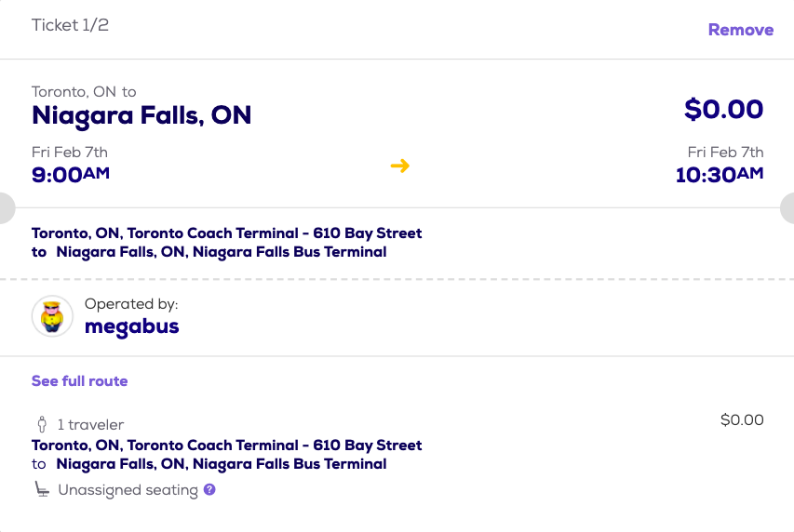Click the Niagara Falls, ON destination heading
Screen dimensions: 794x532
tap(141, 115)
